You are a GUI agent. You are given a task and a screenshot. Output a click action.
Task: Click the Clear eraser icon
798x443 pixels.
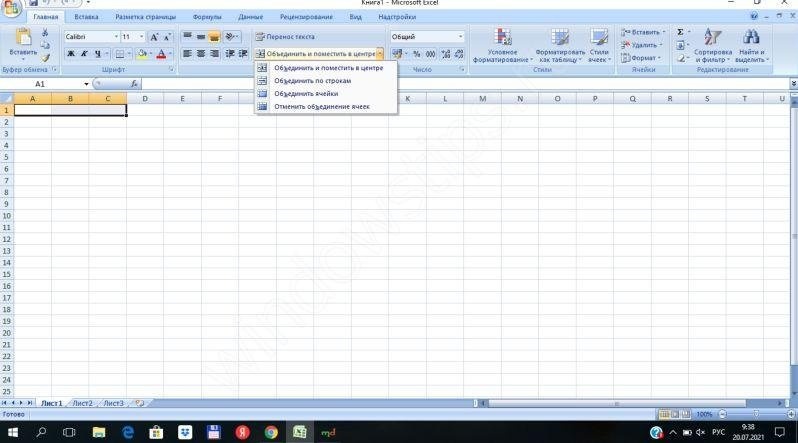point(680,58)
